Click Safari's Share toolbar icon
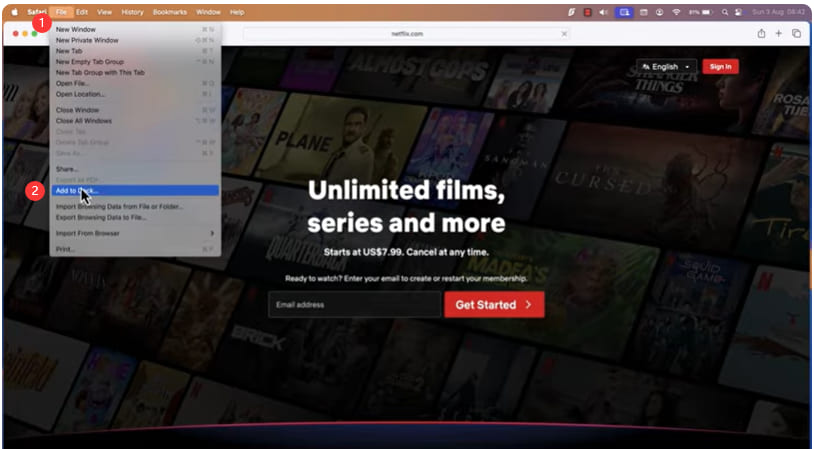The width and height of the screenshot is (814, 449). point(761,33)
